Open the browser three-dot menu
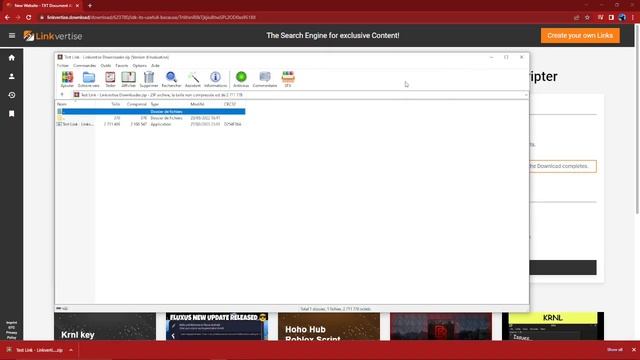The width and height of the screenshot is (640, 360). (x=633, y=18)
